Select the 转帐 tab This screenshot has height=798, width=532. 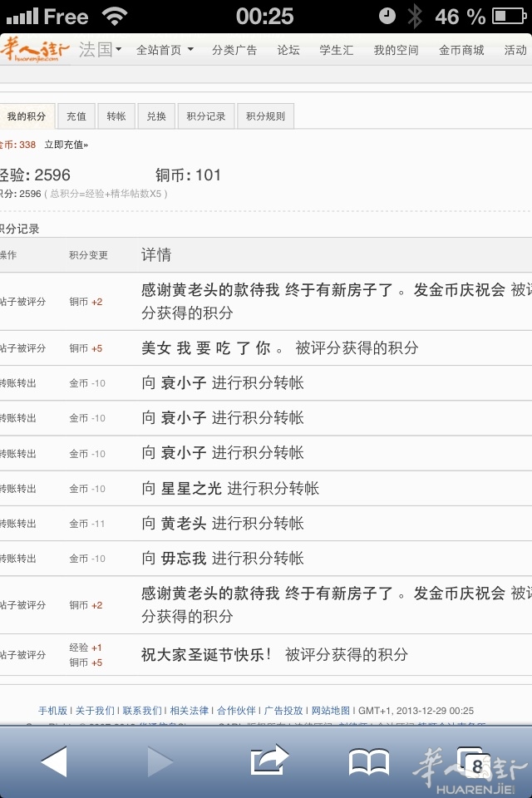(x=116, y=116)
